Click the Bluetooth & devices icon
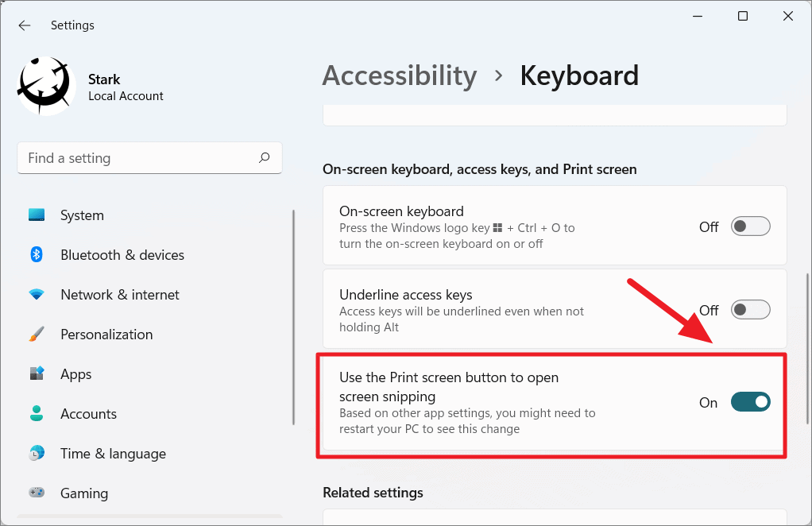This screenshot has width=812, height=526. (x=37, y=255)
